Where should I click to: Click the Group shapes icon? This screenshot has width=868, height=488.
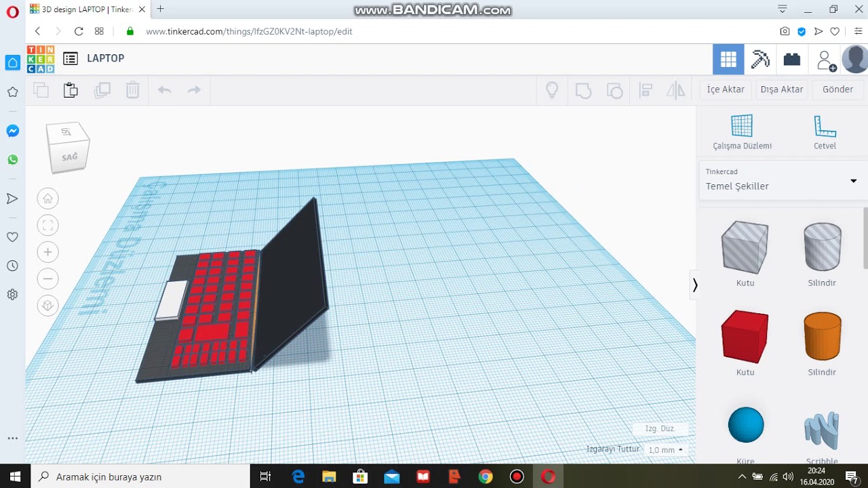[x=583, y=90]
